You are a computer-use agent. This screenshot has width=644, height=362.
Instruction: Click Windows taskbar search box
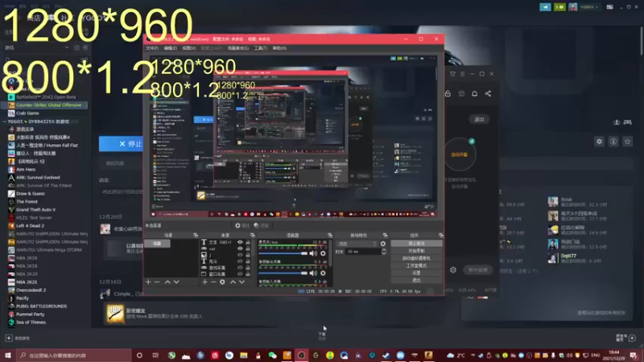(74, 355)
